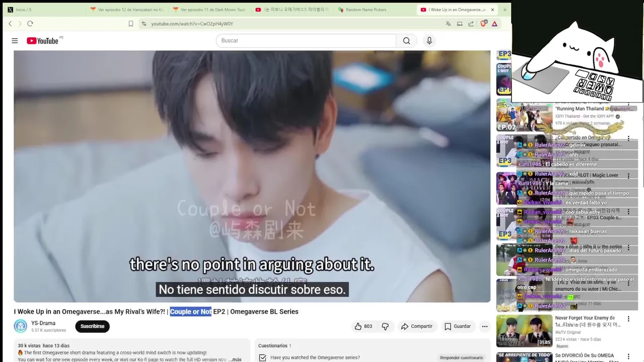Open a new browser tab with plus

click(505, 10)
